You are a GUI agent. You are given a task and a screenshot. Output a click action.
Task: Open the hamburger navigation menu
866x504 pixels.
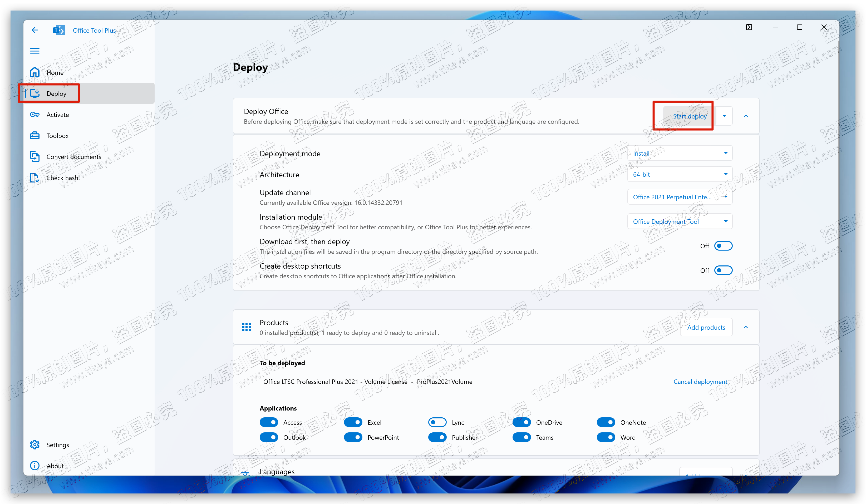(35, 51)
